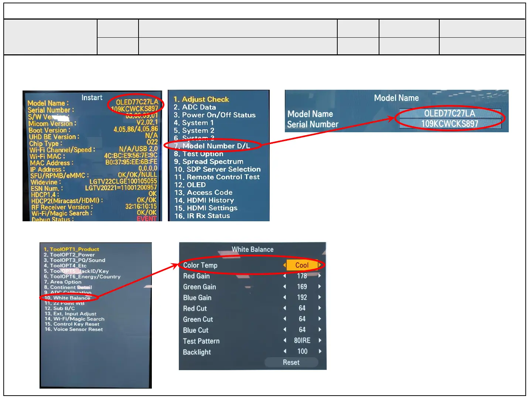
Task: Open Wi-Fi/Magic Search item
Action: 74,319
